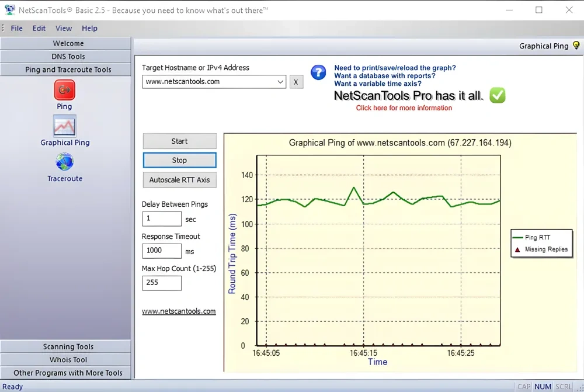Click the NetScanTools app icon in title bar
Viewport: 584px width, 392px height.
(x=9, y=10)
